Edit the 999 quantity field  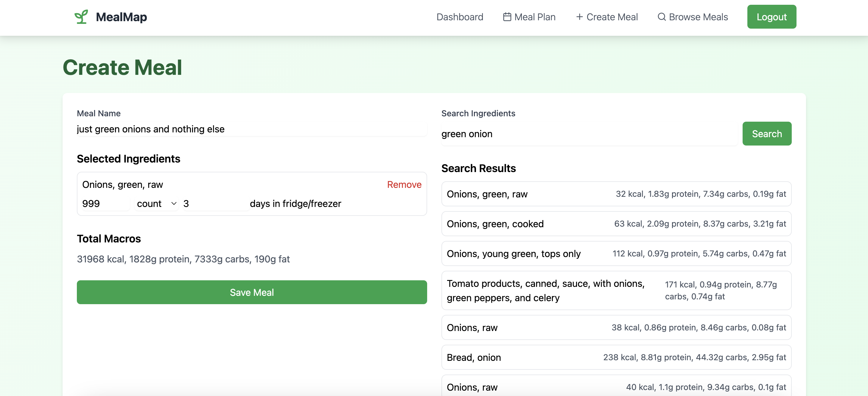[105, 203]
